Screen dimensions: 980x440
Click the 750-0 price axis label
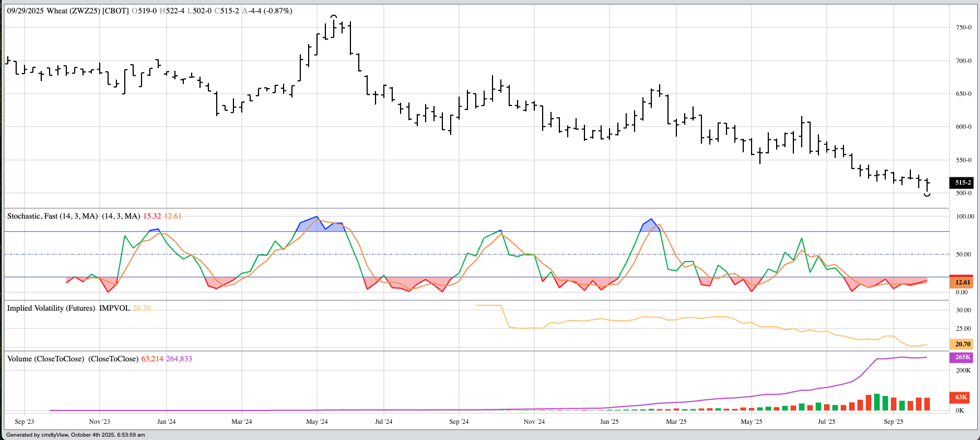[963, 27]
